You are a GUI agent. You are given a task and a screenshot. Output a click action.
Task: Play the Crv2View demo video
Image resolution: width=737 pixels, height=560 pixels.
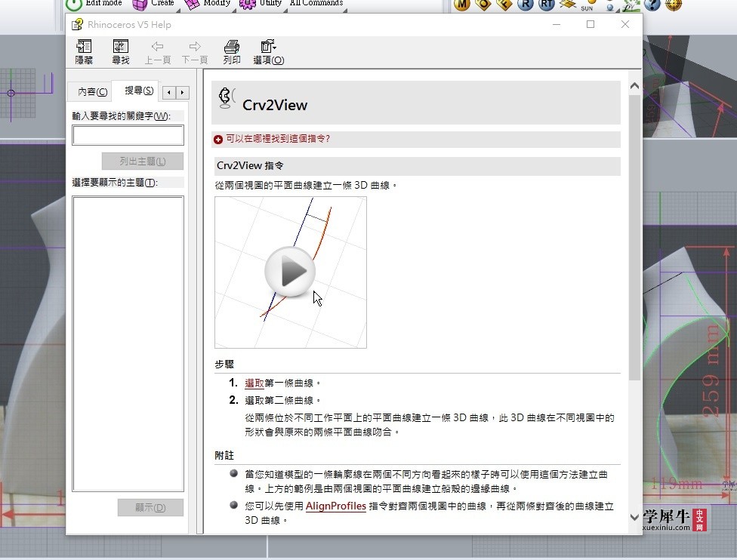click(290, 272)
